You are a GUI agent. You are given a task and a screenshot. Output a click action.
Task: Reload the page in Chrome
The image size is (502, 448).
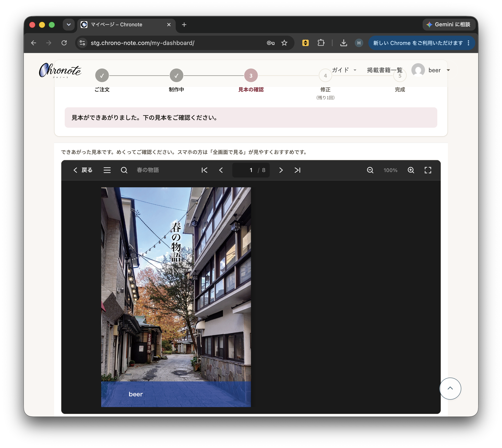click(64, 43)
